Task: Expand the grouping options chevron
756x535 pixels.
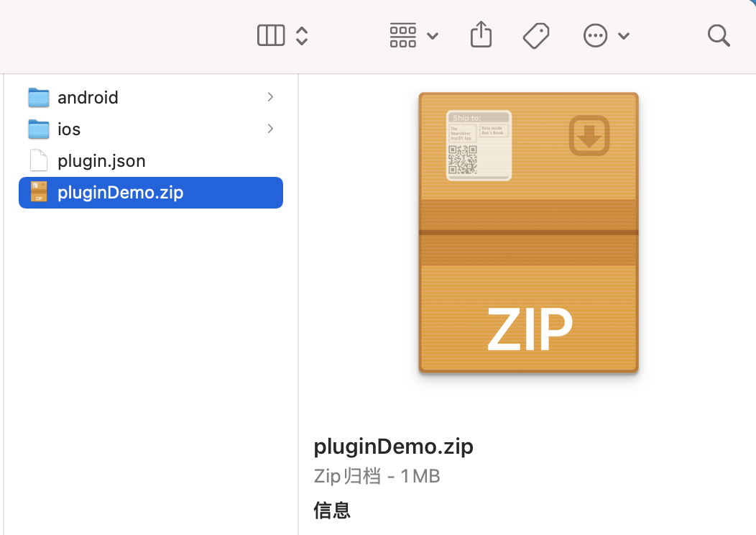Action: point(433,36)
